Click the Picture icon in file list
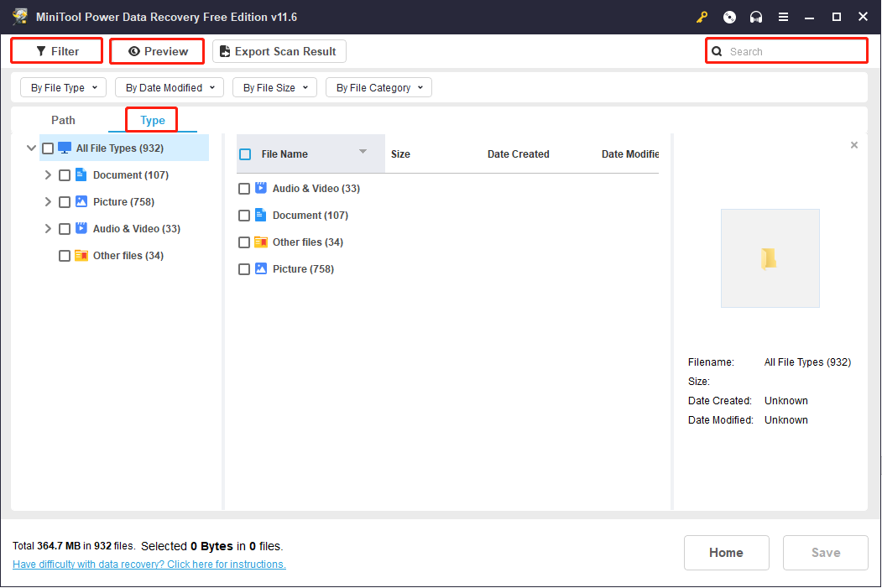The height and width of the screenshot is (588, 882). pos(261,269)
